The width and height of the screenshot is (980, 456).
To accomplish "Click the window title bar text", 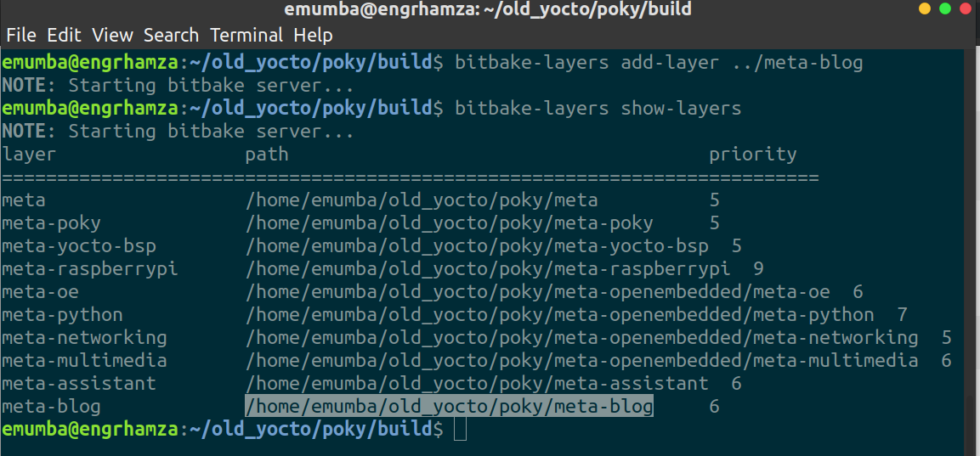I will pos(488,10).
